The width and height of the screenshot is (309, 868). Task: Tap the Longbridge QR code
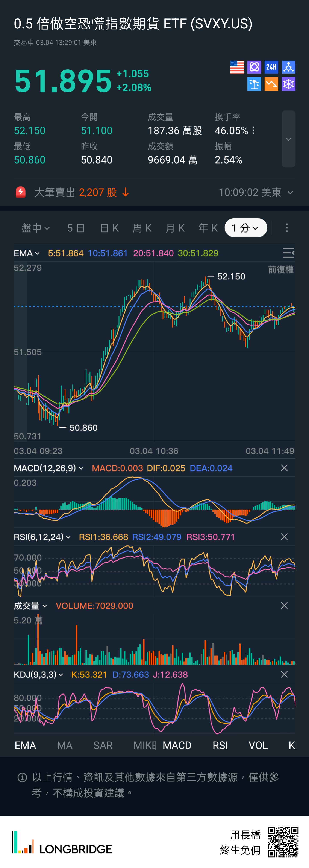pyautogui.click(x=283, y=842)
